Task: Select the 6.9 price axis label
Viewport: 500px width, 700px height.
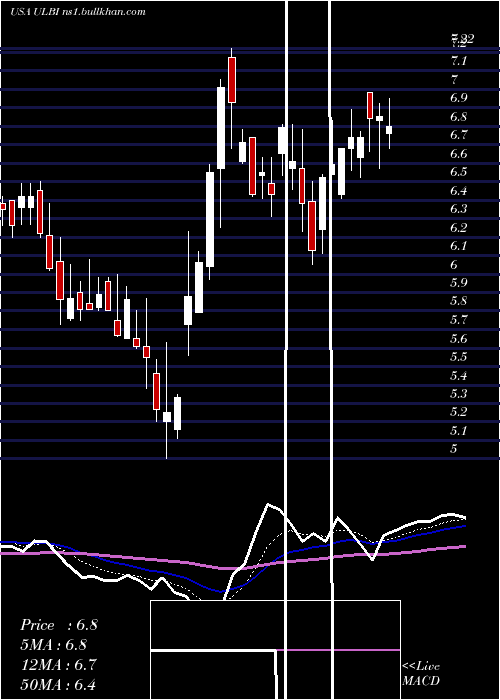Action: coord(459,98)
